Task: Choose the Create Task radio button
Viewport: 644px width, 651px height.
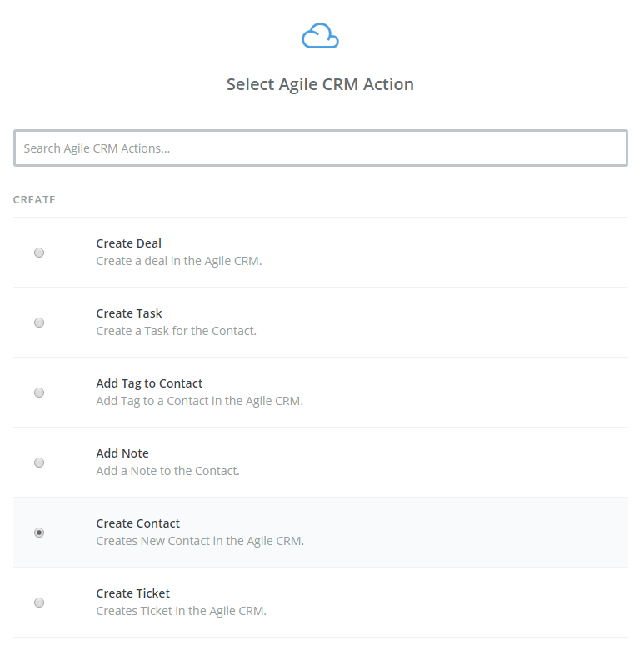Action: (39, 323)
